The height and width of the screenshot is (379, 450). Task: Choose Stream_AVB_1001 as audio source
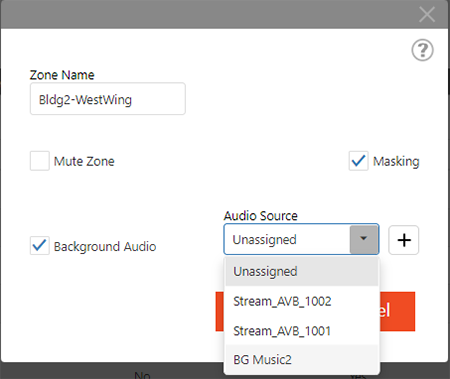pyautogui.click(x=302, y=331)
